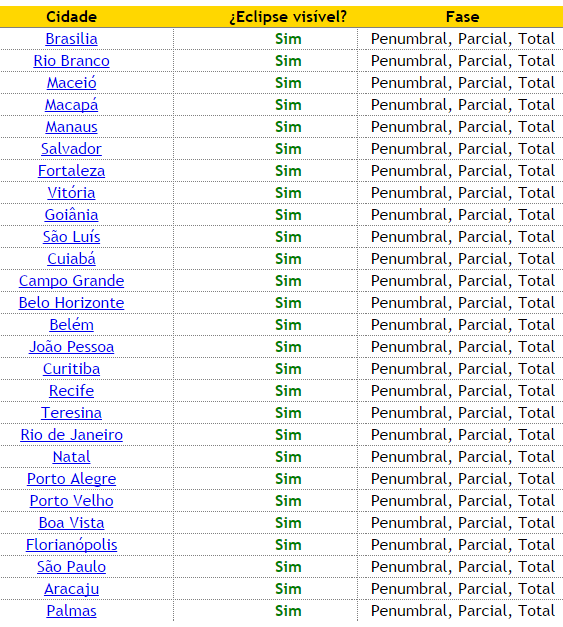Viewport: 563px width, 627px height.
Task: Click the Cidade column header
Action: click(x=71, y=17)
